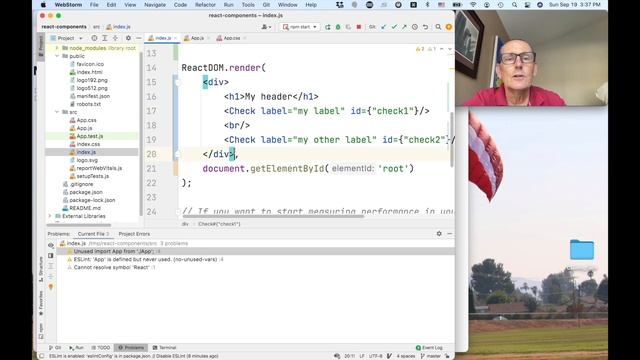Close the index.js editor tab
Image resolution: width=640 pixels, height=360 pixels.
click(x=176, y=38)
